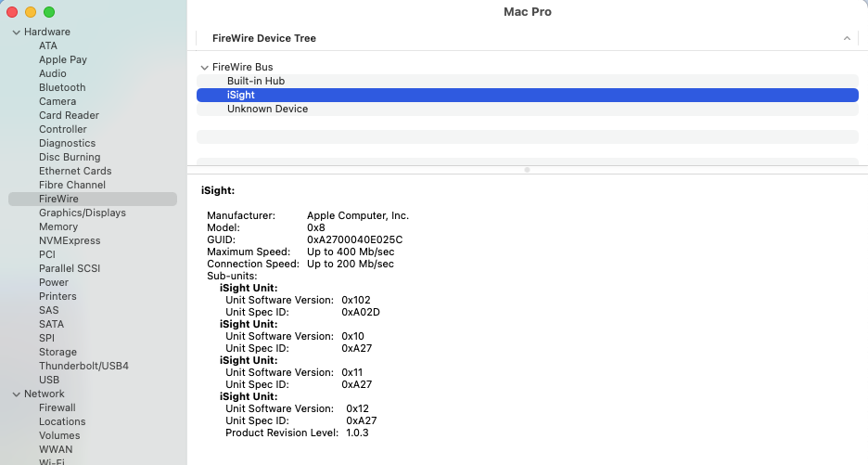Click the FireWire Device Tree column header
Screen dimensions: 868x465
click(264, 38)
